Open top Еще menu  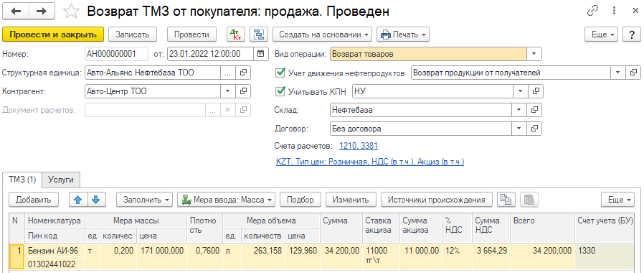[602, 34]
